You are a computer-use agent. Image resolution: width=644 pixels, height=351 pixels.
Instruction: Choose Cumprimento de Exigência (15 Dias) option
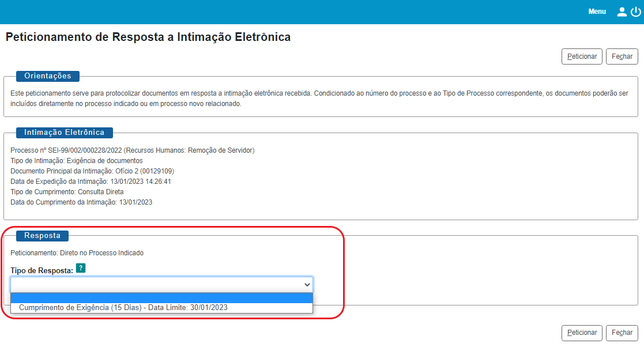click(123, 308)
